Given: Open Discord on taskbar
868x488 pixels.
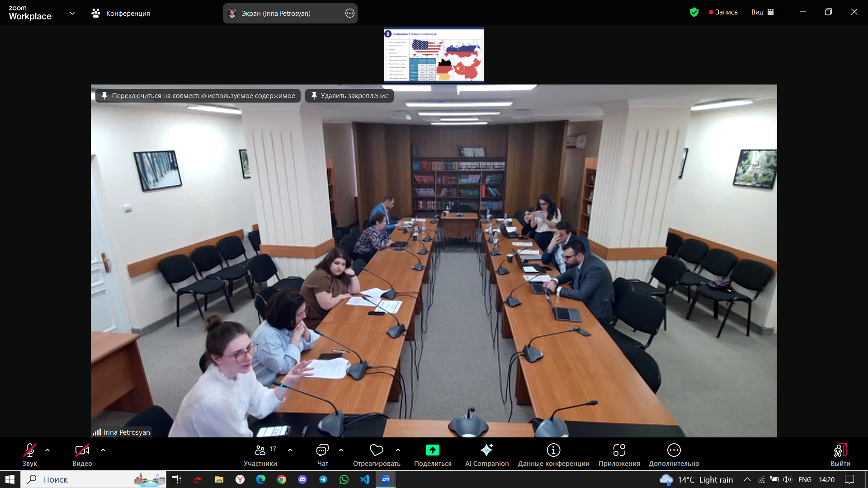Looking at the screenshot, I should coord(302,479).
